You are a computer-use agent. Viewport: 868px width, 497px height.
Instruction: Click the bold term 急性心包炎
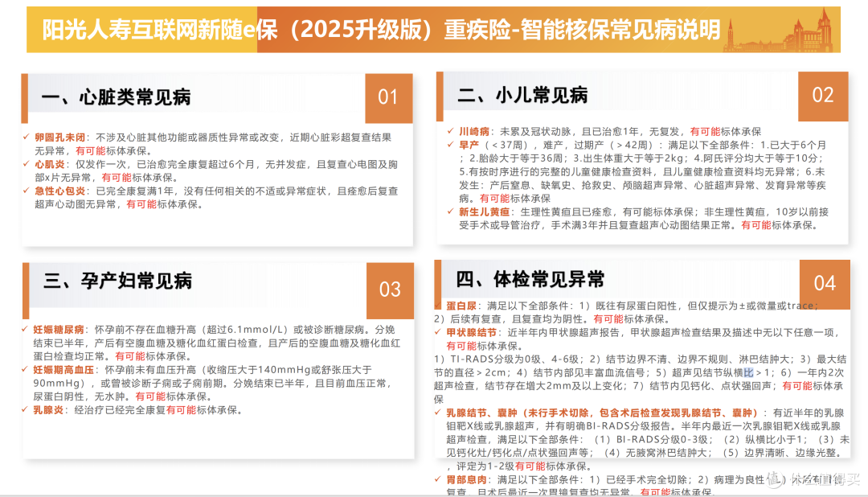59,191
